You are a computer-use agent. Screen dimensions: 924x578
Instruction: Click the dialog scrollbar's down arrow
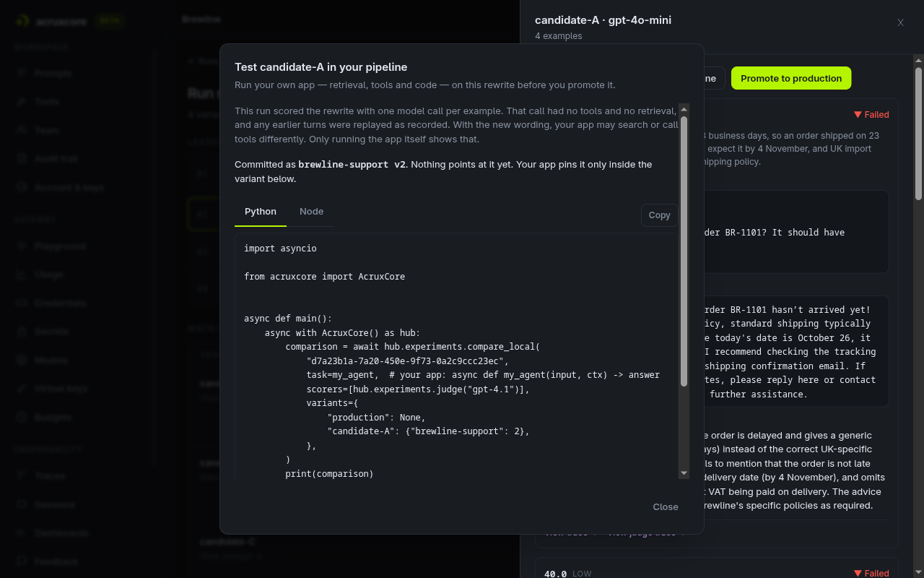(684, 473)
